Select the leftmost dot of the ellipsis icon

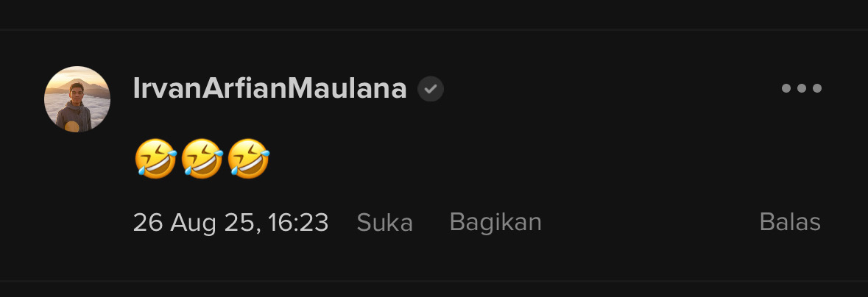tap(786, 88)
